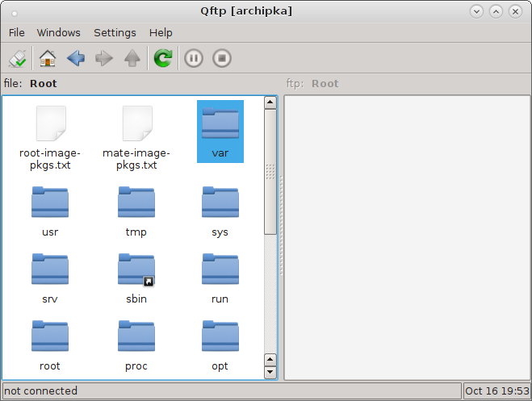Click the splitter handle between panes
The image size is (532, 401).
[x=281, y=225]
